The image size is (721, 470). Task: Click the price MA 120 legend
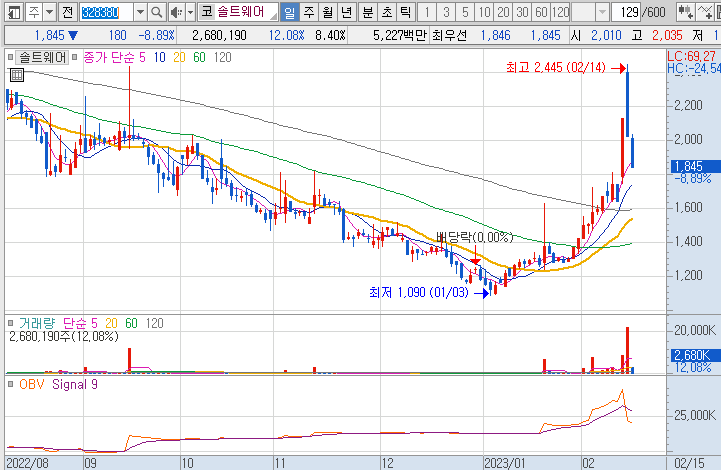[x=223, y=57]
